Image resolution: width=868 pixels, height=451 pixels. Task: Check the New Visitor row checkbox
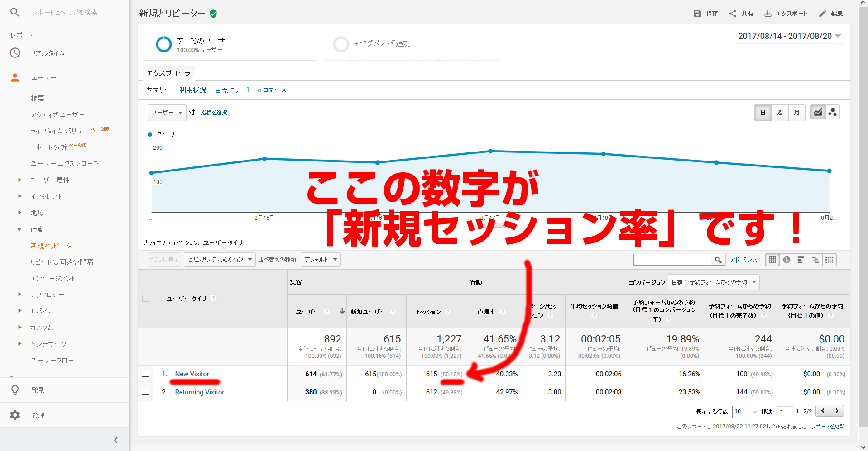point(145,373)
